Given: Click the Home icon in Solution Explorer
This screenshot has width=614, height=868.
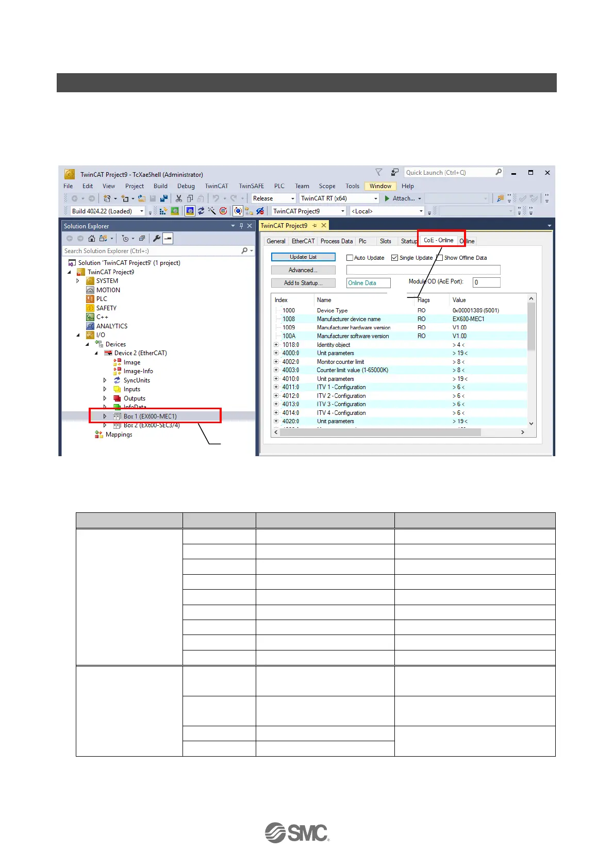Looking at the screenshot, I should [91, 238].
